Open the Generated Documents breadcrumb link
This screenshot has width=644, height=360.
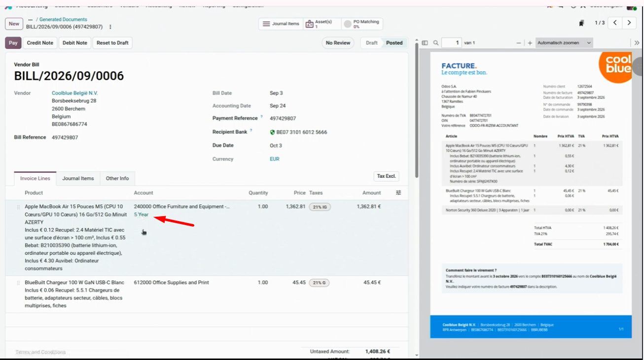pyautogui.click(x=63, y=20)
